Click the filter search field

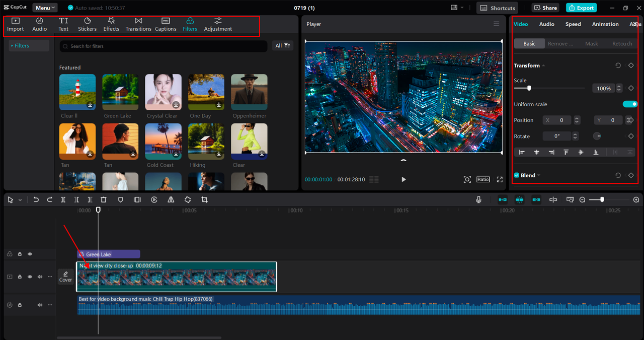pyautogui.click(x=164, y=46)
